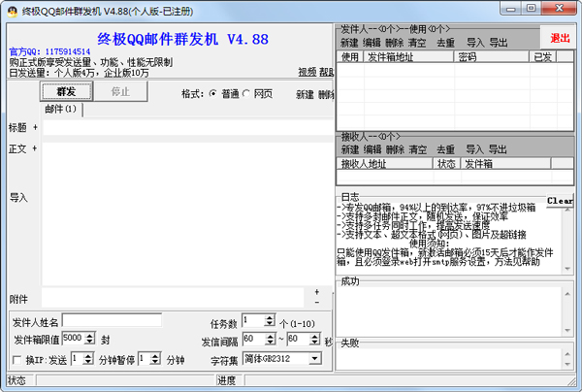
Task: Click 新建 next to the format options
Action: (x=305, y=95)
